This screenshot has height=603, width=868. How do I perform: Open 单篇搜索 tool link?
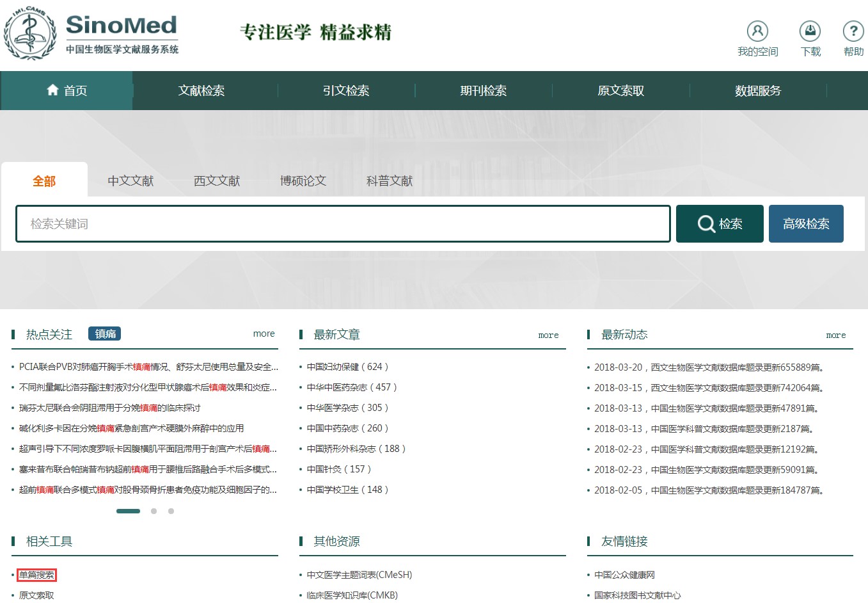36,575
